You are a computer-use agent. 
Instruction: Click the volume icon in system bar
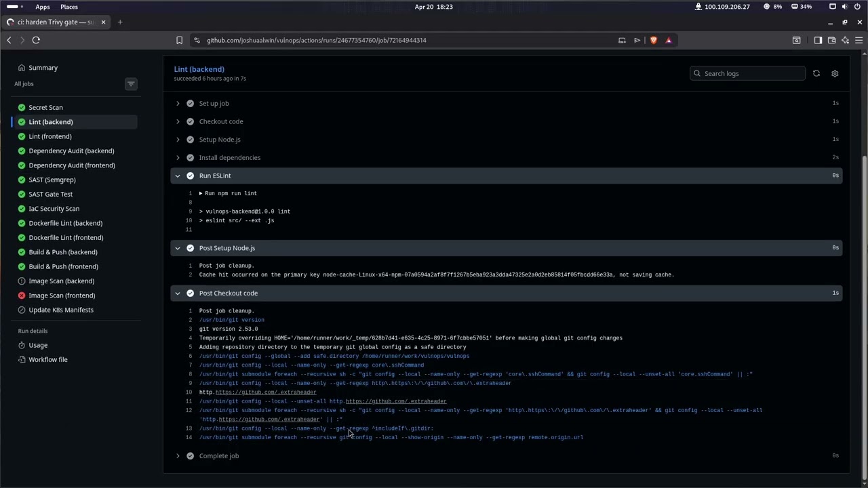[x=845, y=7]
